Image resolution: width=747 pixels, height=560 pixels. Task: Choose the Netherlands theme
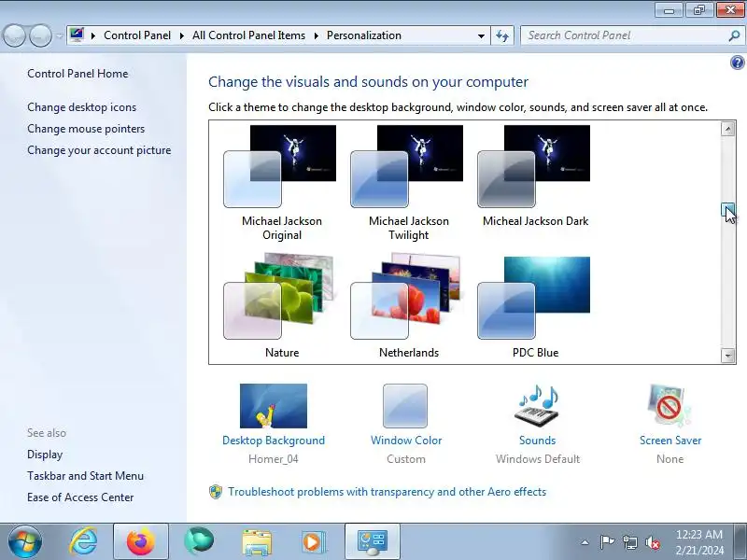coord(408,306)
